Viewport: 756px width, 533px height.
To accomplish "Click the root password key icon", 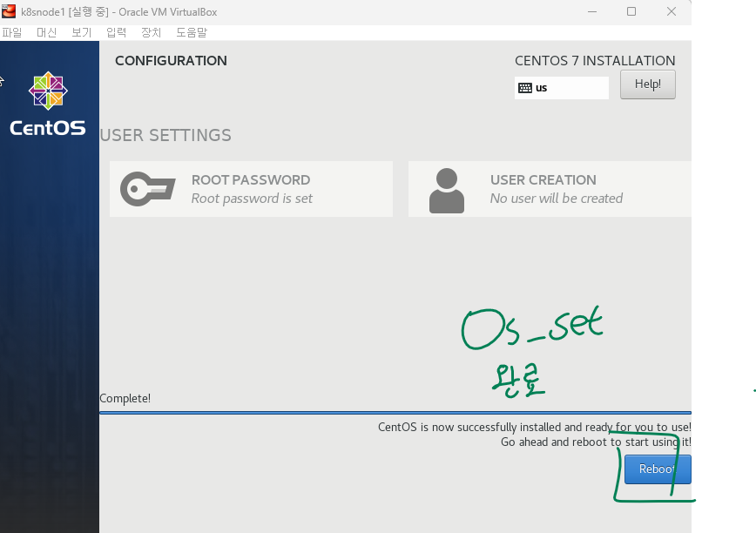I will point(147,189).
